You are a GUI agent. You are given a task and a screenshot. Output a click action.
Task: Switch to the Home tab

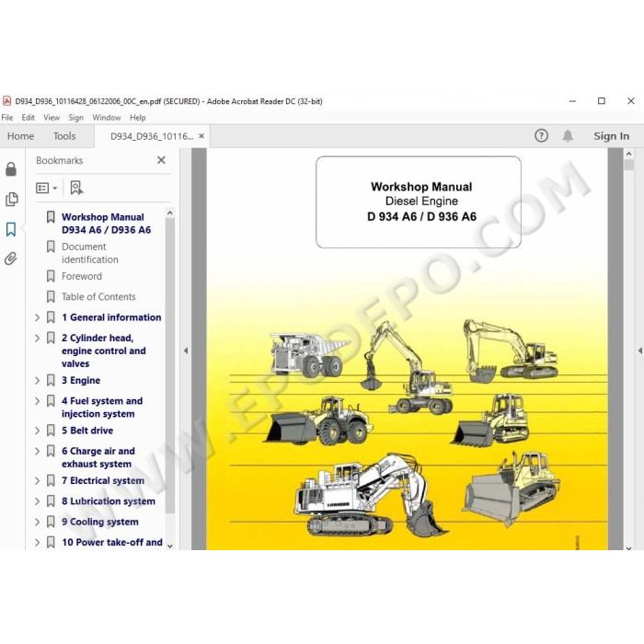tap(20, 136)
